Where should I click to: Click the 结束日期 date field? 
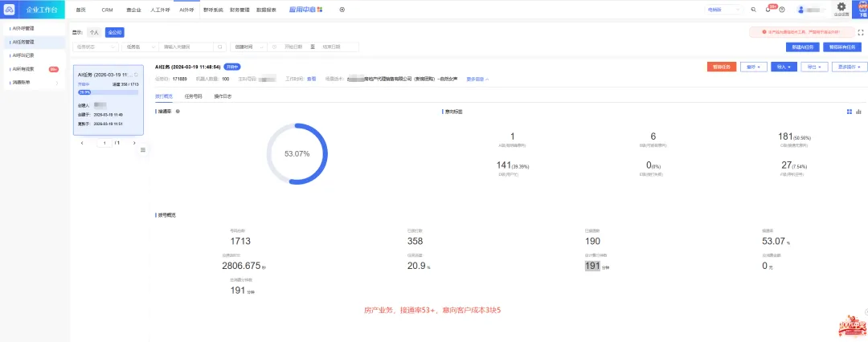[x=331, y=47]
